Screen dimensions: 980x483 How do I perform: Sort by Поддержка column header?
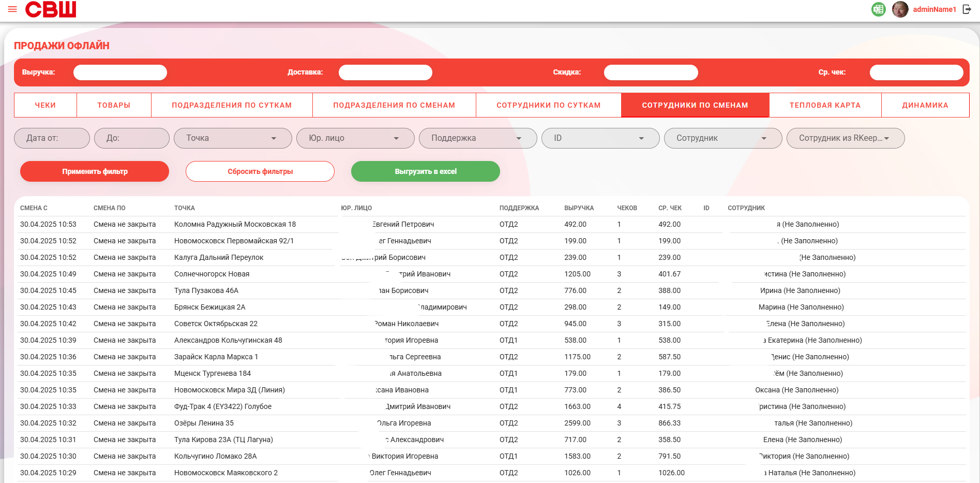(x=519, y=208)
